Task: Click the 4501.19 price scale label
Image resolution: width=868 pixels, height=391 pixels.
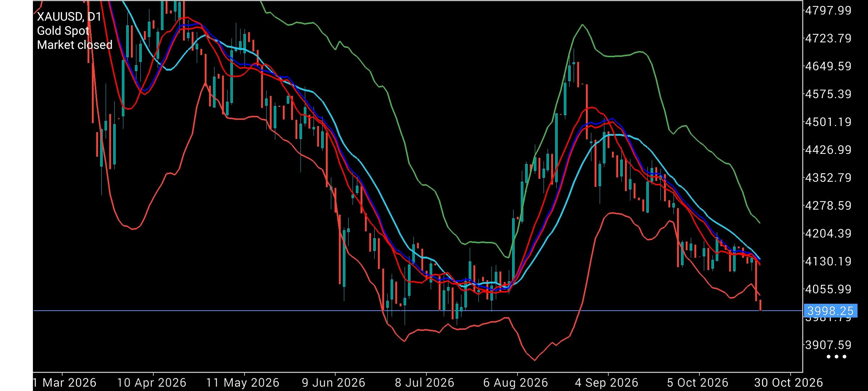Action: [828, 122]
